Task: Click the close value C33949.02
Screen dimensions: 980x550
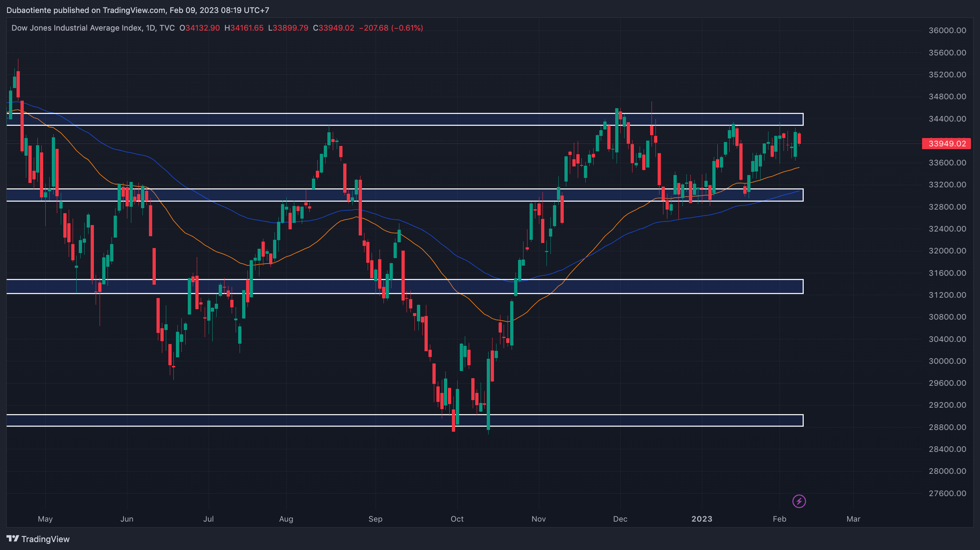Action: click(x=334, y=28)
